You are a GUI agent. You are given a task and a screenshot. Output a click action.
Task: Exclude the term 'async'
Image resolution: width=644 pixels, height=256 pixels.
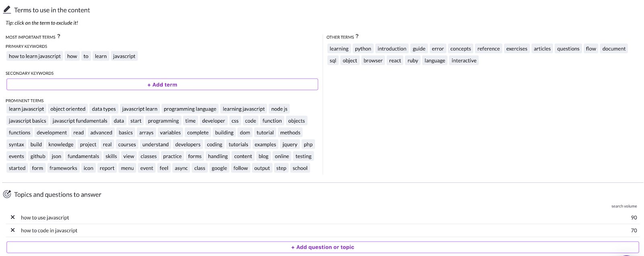pyautogui.click(x=181, y=168)
